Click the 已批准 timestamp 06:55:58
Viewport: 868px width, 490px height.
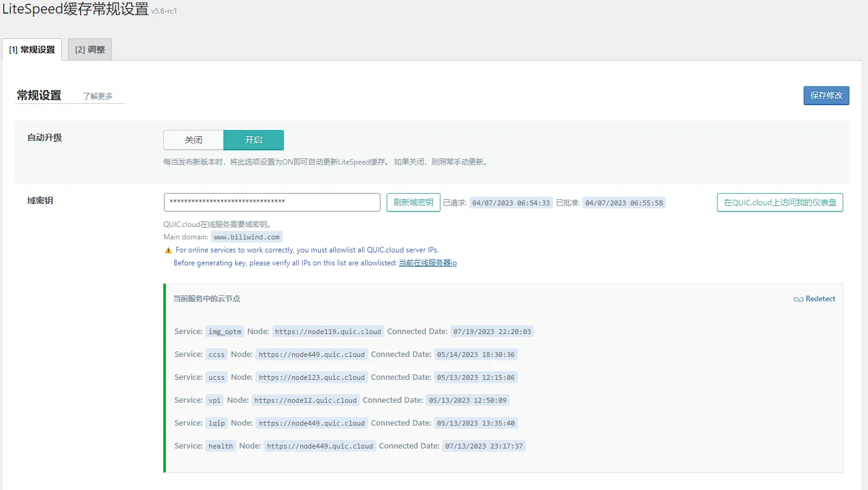pos(624,203)
